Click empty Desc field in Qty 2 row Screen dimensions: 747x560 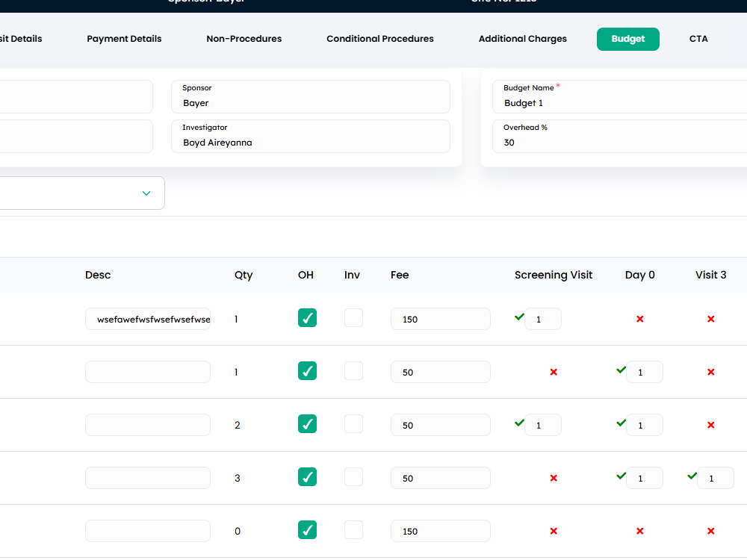click(x=148, y=425)
